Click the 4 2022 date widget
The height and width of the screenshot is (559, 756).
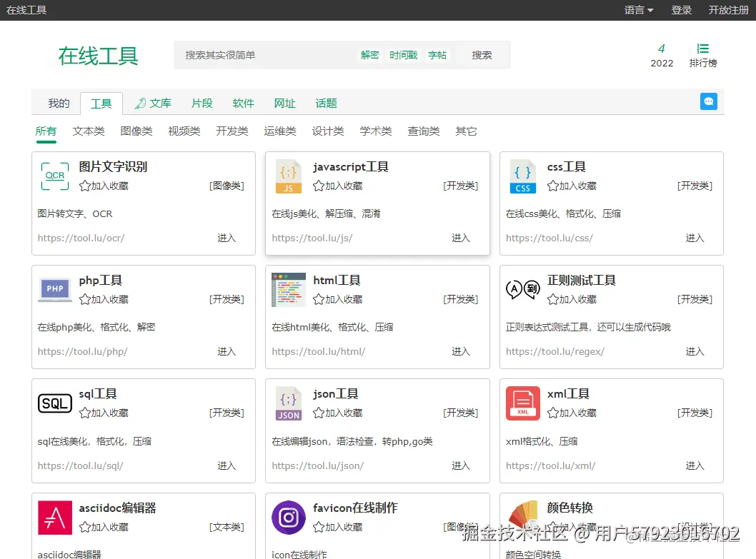662,56
